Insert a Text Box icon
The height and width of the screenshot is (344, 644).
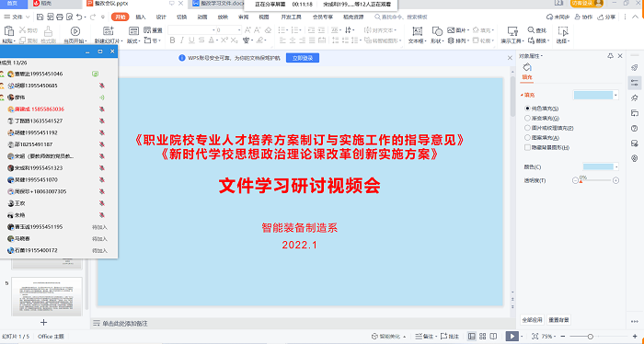417,31
